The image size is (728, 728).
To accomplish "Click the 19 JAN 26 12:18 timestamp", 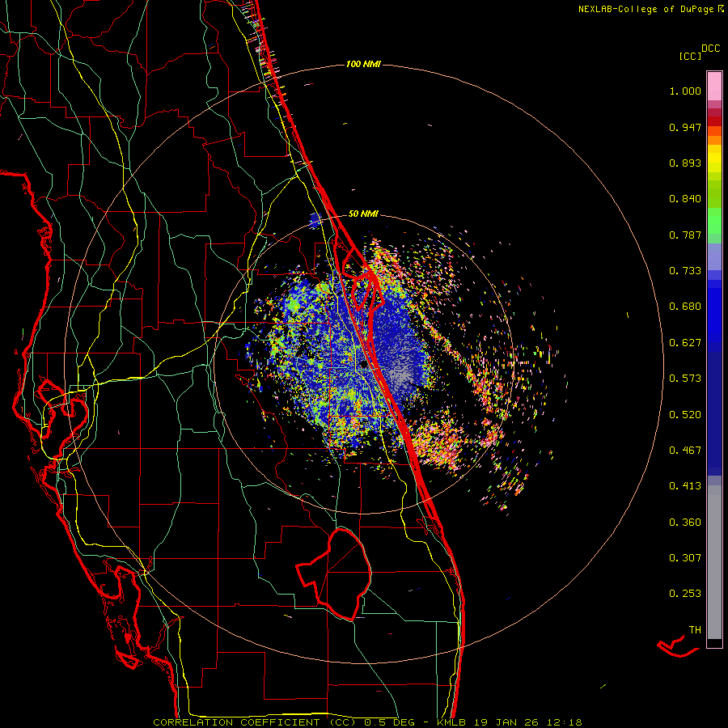I will pyautogui.click(x=528, y=722).
